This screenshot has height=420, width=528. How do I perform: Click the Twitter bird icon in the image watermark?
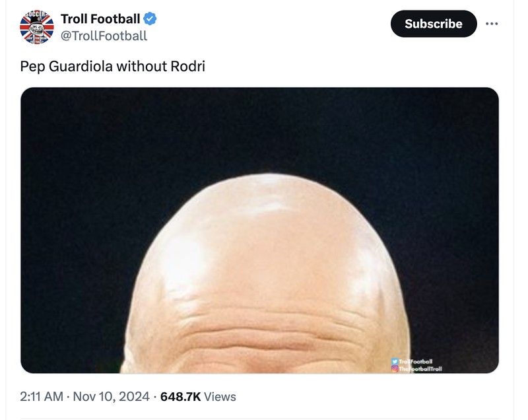click(395, 362)
